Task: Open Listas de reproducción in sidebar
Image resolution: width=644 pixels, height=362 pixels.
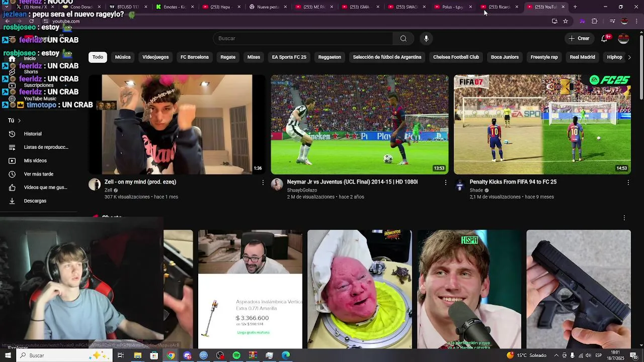Action: pos(39,147)
